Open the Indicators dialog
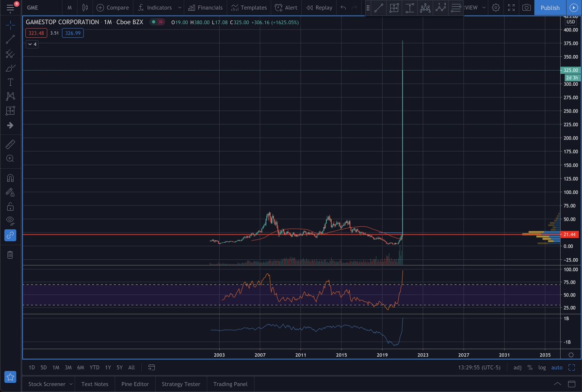This screenshot has height=392, width=582. [x=155, y=8]
